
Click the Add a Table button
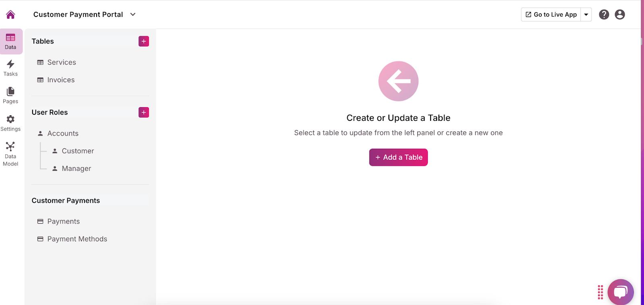click(x=398, y=157)
